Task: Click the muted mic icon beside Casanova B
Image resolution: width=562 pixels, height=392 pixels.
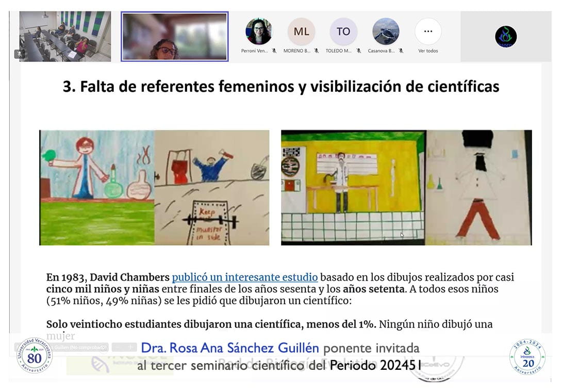Action: tap(400, 51)
